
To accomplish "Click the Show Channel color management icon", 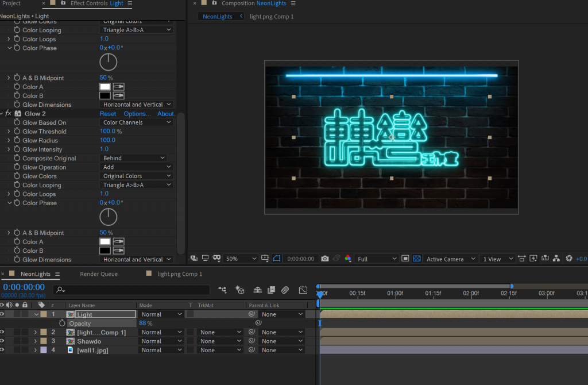I will pos(348,259).
